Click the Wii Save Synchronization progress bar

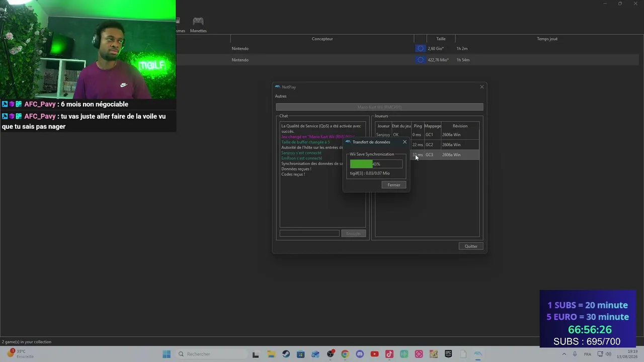376,164
